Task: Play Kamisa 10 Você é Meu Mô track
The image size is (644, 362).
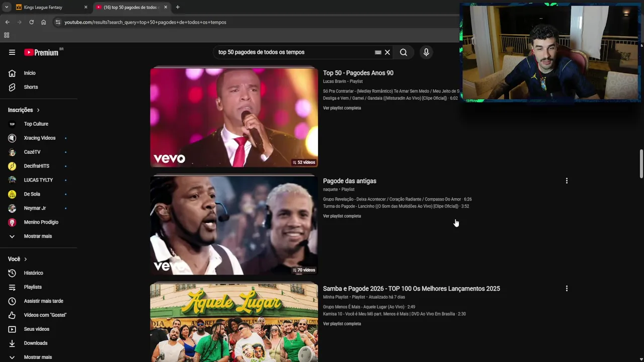Action: pos(394,314)
